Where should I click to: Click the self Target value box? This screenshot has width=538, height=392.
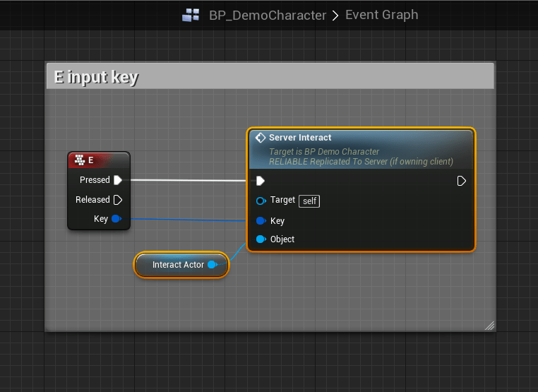coord(309,201)
